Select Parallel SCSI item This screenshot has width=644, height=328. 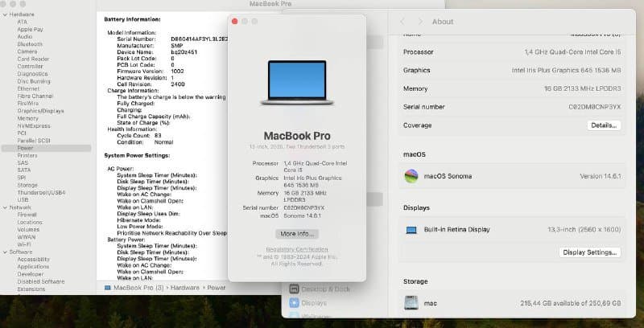tap(33, 141)
